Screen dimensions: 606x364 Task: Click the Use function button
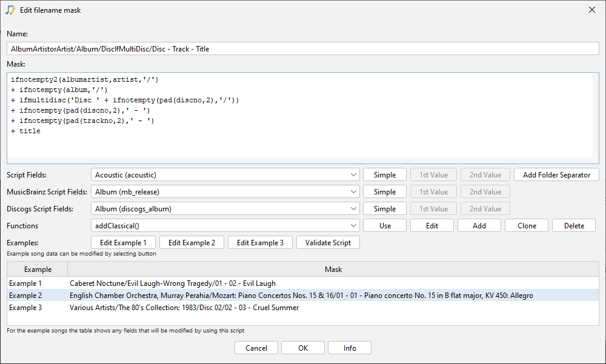(385, 226)
